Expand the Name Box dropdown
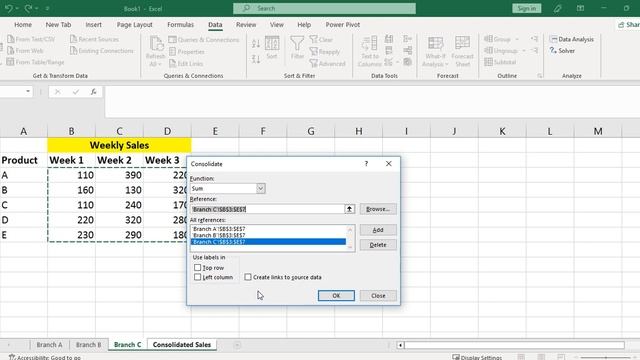640x360 pixels. [28, 91]
